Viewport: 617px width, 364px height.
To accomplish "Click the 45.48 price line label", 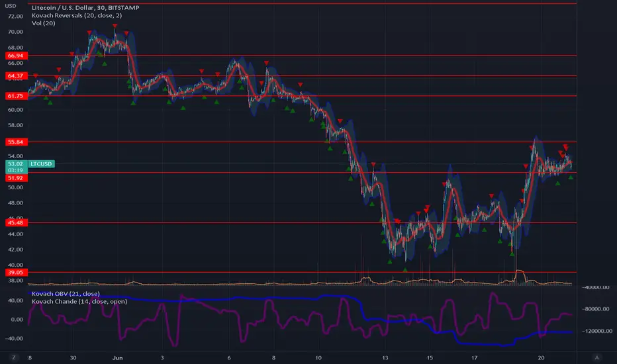I will tap(16, 223).
